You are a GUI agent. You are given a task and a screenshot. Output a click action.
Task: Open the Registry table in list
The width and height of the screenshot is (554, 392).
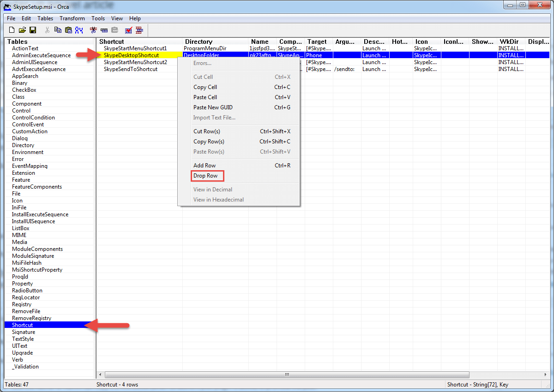pos(22,304)
